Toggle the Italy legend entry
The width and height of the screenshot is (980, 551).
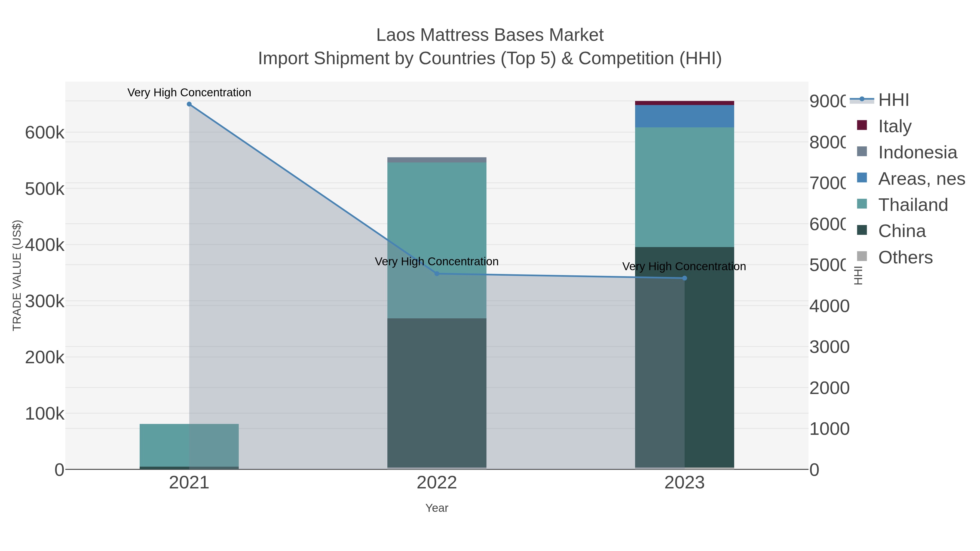pos(884,126)
